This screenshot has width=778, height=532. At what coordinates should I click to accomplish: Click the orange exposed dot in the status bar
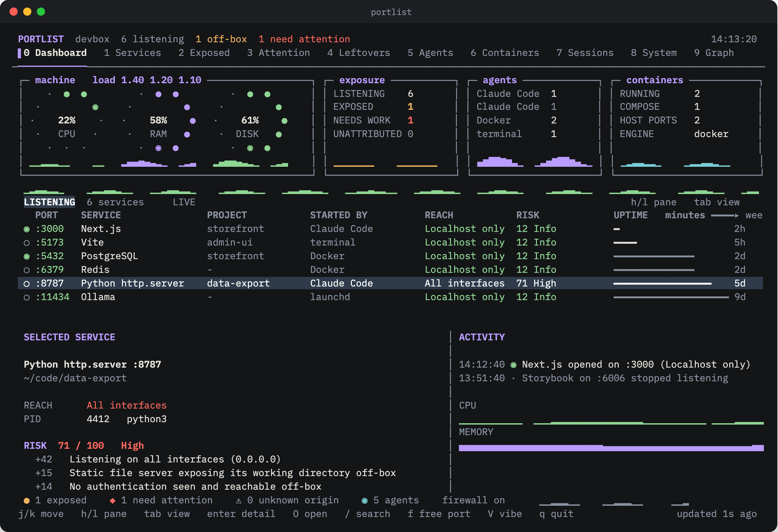(27, 501)
